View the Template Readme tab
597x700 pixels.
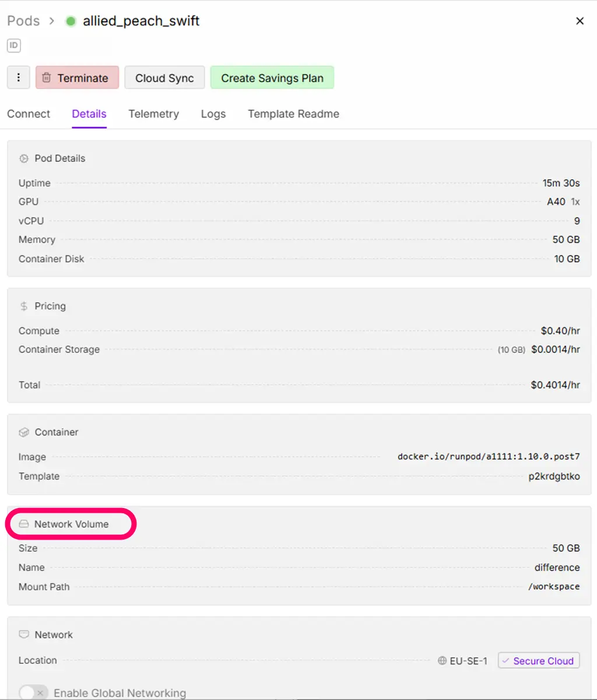[293, 114]
